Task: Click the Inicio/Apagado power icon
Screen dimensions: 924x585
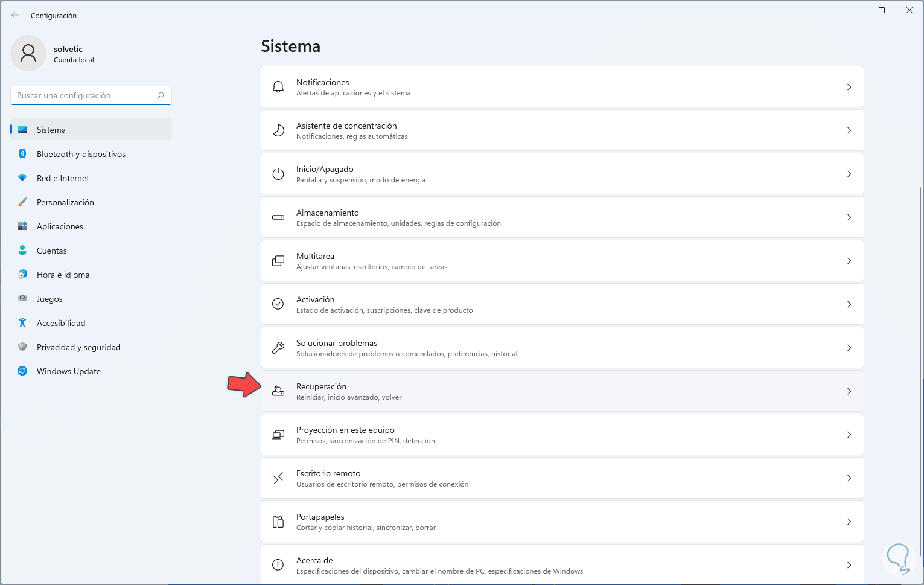Action: [x=278, y=174]
